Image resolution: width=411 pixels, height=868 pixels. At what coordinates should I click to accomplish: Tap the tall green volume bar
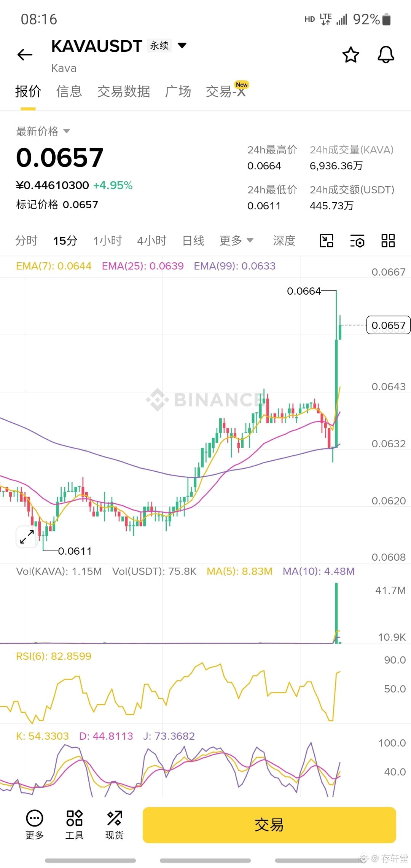[336, 613]
